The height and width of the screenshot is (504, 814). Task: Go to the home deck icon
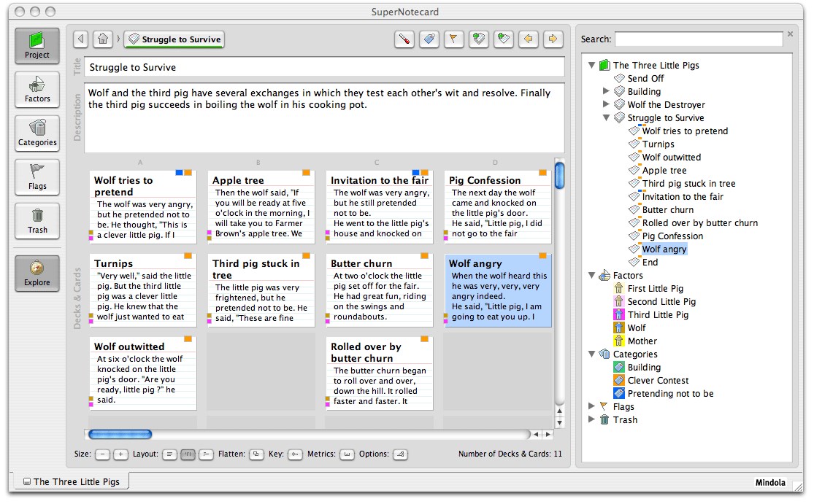(x=103, y=39)
